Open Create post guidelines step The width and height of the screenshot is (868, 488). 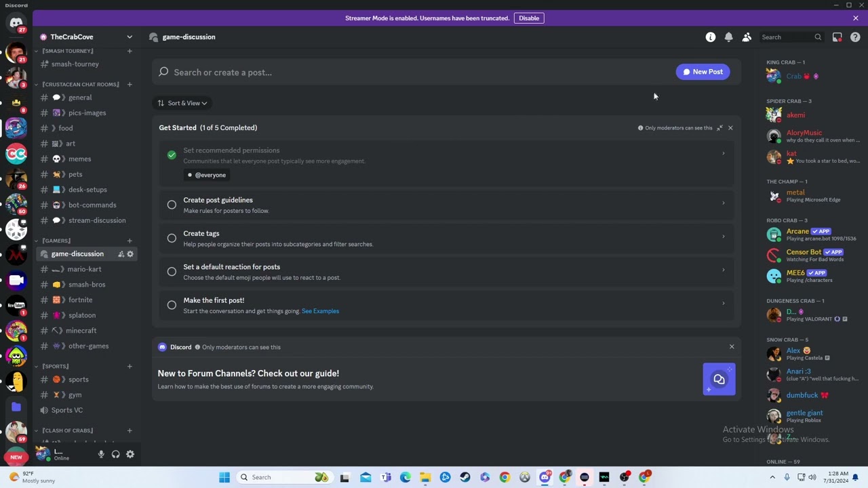point(446,205)
